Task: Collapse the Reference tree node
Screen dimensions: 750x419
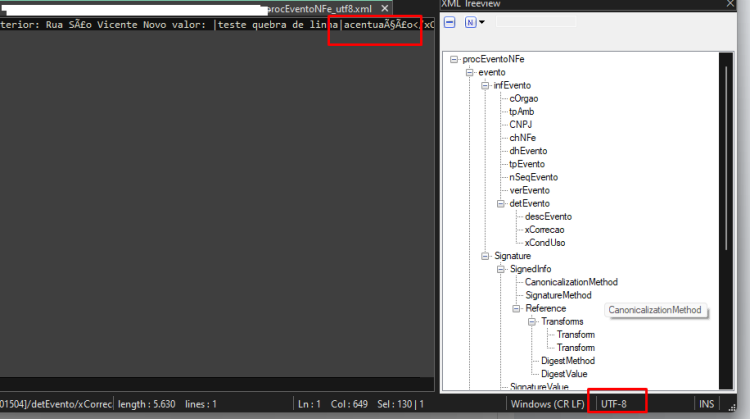Action: point(516,309)
